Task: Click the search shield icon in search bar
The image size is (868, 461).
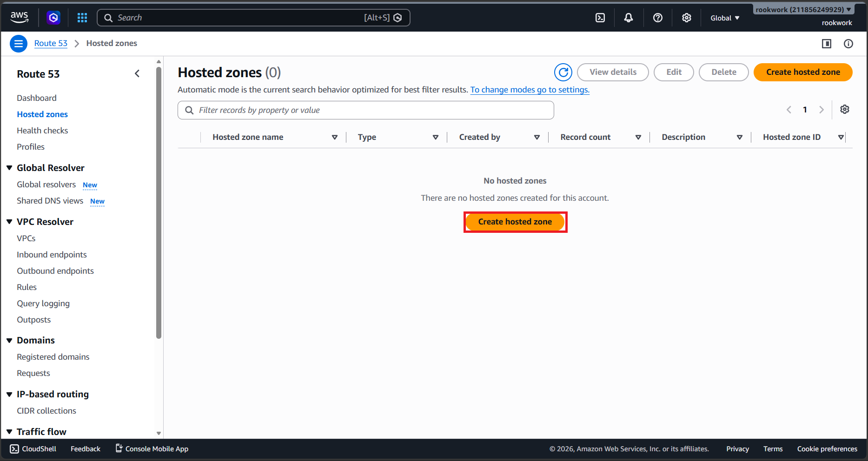Action: click(x=398, y=18)
